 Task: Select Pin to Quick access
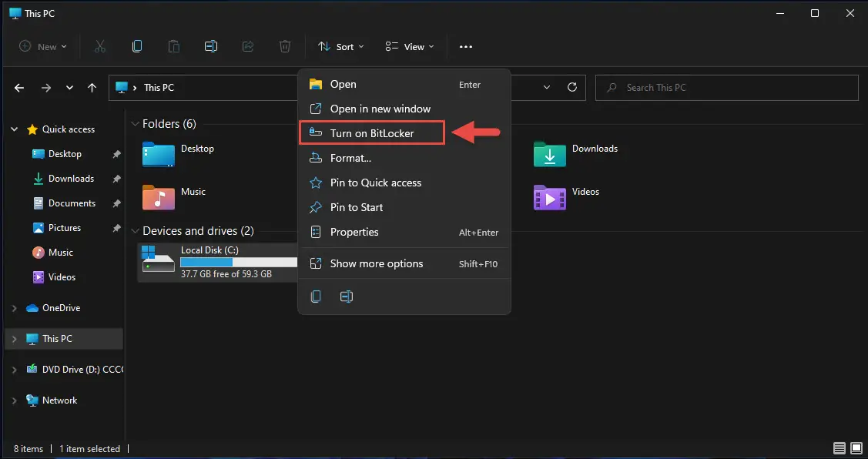click(404, 183)
